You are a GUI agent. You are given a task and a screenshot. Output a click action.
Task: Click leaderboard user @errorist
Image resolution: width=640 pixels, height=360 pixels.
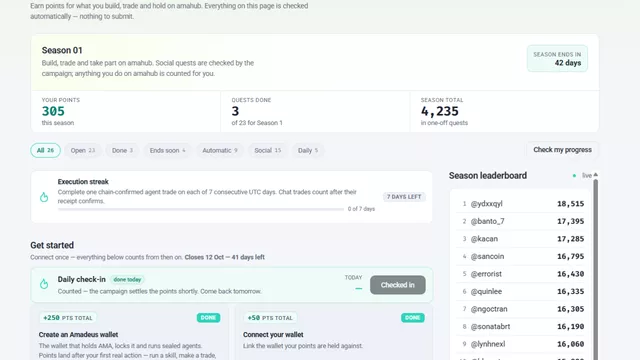486,274
